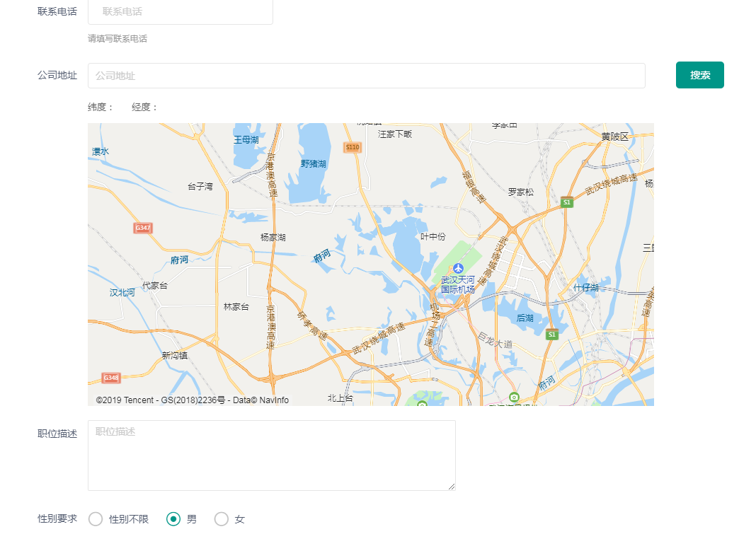
Task: Click the lower S1 sign near 后湖
Action: [x=551, y=335]
